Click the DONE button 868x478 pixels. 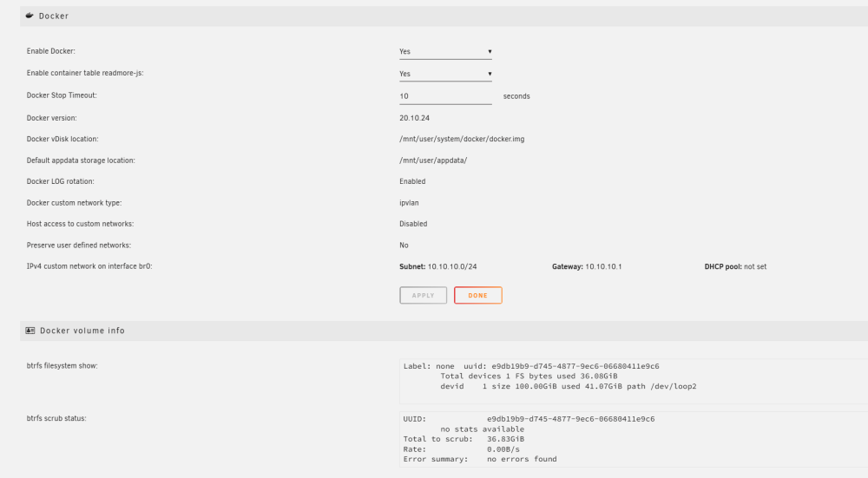[x=477, y=296]
